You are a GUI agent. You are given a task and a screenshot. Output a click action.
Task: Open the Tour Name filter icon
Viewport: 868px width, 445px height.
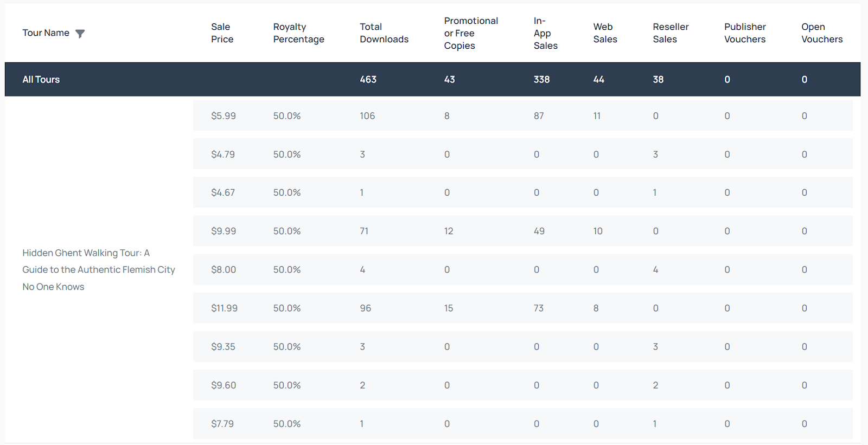tap(80, 34)
